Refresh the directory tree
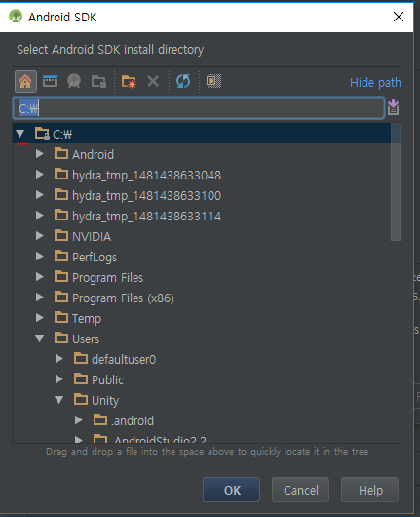This screenshot has width=420, height=517. click(x=183, y=81)
